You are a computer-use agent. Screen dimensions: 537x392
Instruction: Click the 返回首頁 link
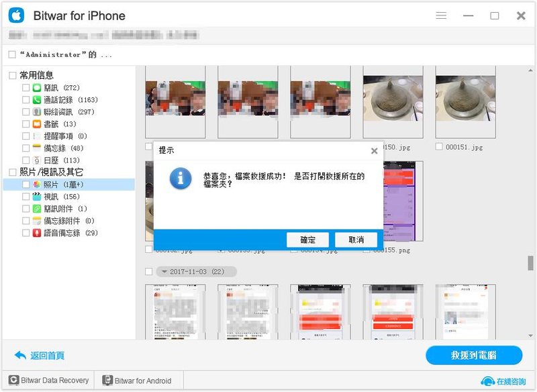point(47,355)
